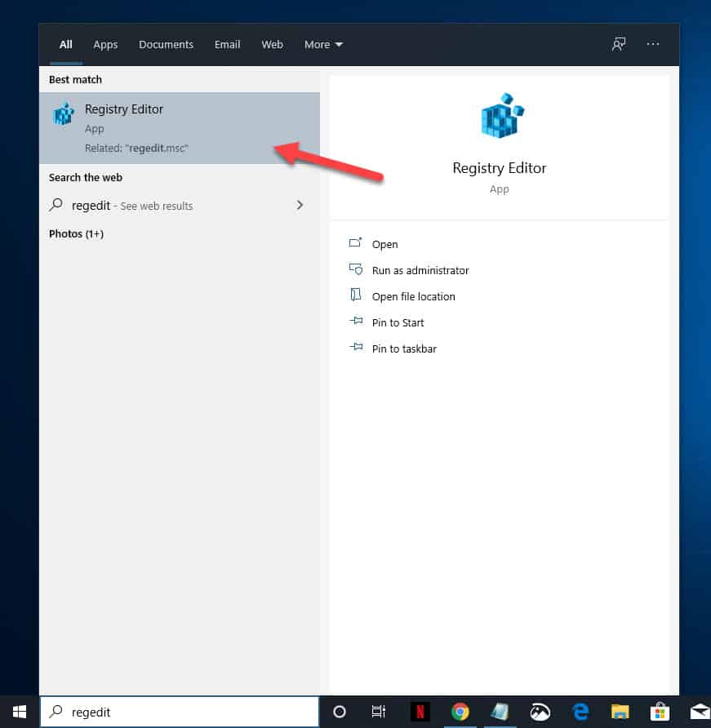
Task: Click the Open file location icon
Action: tap(355, 295)
